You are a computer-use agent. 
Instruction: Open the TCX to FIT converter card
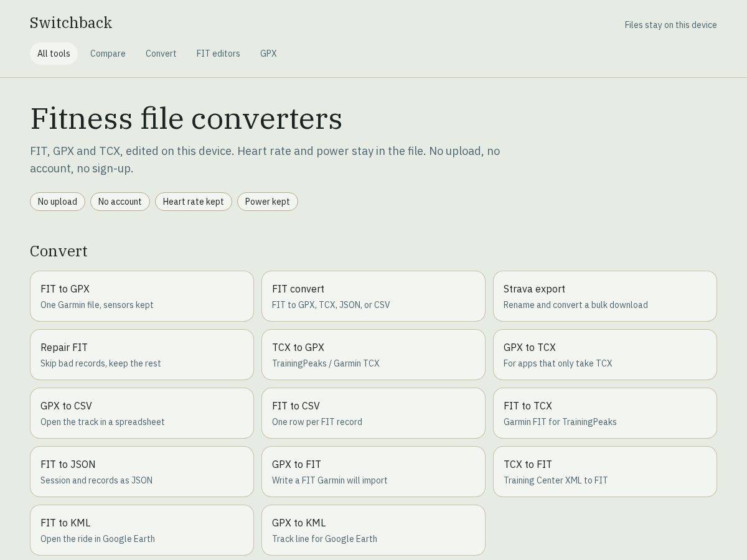coord(605,472)
